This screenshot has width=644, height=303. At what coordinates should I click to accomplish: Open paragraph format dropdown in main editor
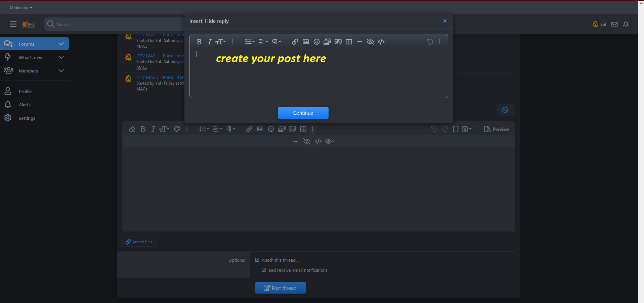click(230, 129)
